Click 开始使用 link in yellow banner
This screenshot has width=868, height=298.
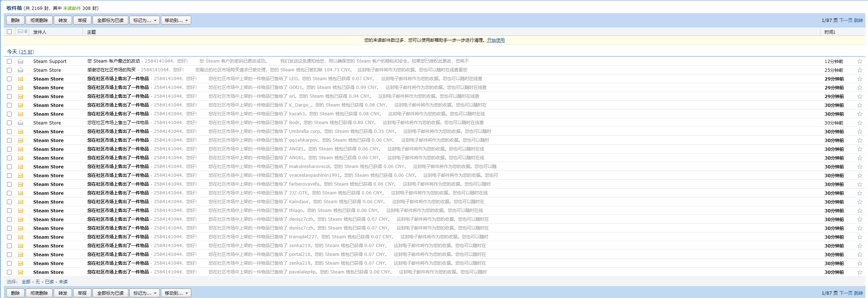click(x=496, y=40)
